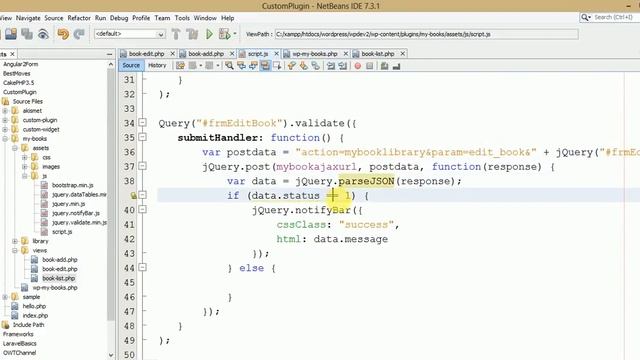The image size is (640, 360).
Task: Click the Uncomment lines icon
Action: pyautogui.click(x=396, y=66)
